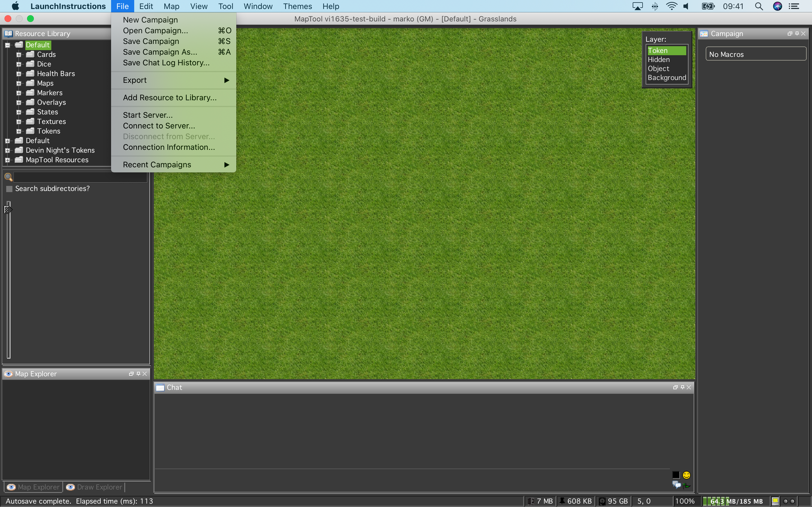Expand the Tokens folder in Resource Library
Image resolution: width=812 pixels, height=507 pixels.
point(19,131)
